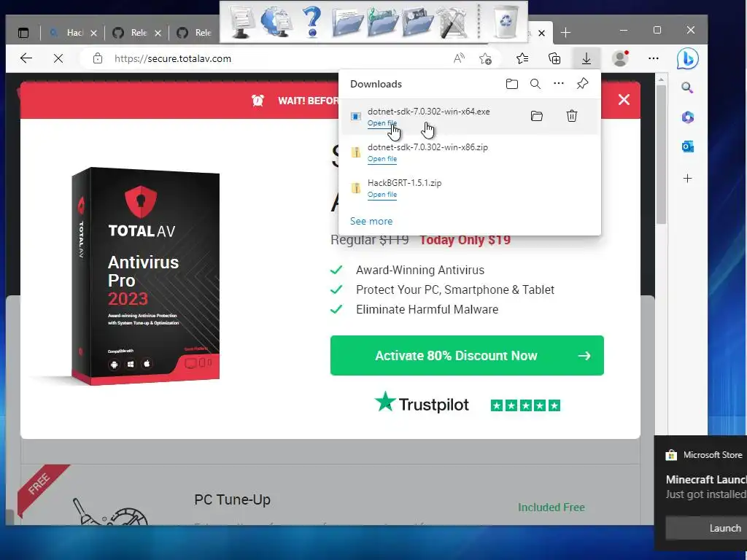Dismiss the red WAIT banner popup
Image resolution: width=747 pixels, height=560 pixels.
click(624, 99)
